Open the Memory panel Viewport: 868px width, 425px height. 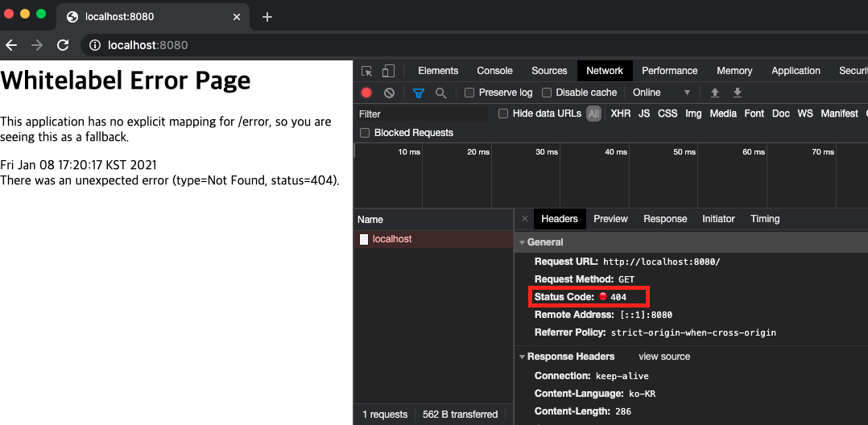pos(734,71)
